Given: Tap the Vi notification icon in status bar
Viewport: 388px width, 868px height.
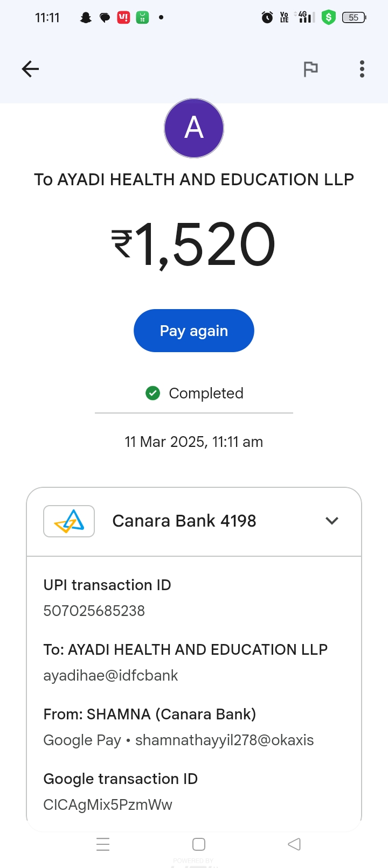Looking at the screenshot, I should click(x=123, y=18).
